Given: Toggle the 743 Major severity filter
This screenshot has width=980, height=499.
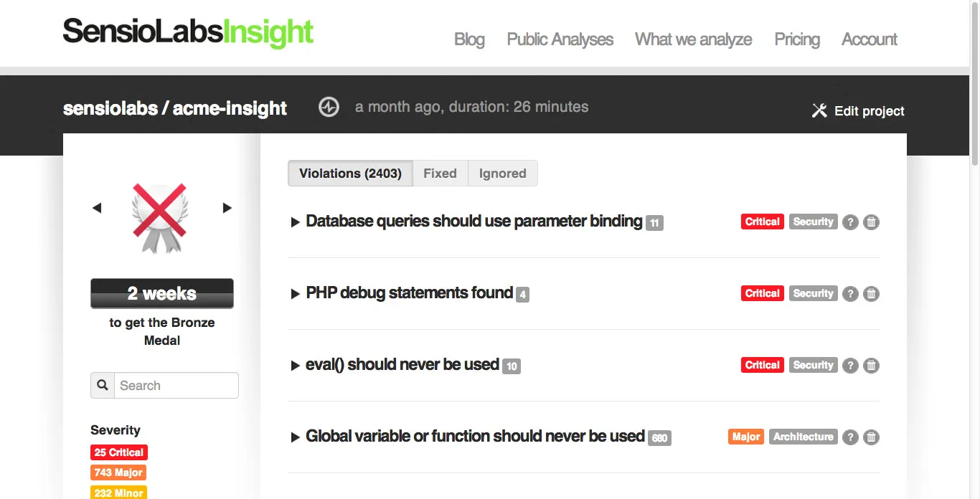Looking at the screenshot, I should [118, 472].
